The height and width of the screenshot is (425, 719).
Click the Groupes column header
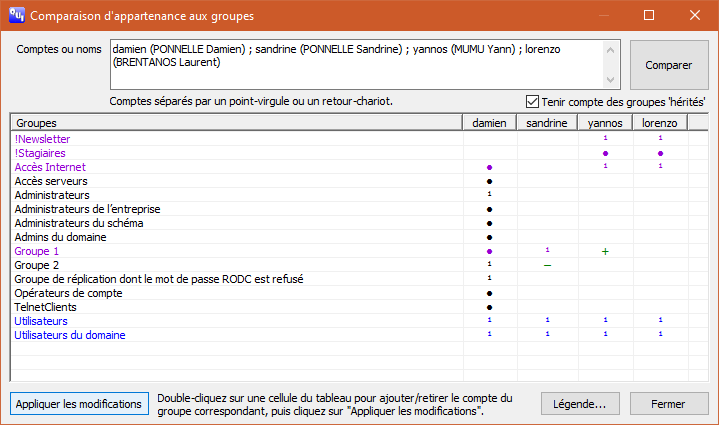coord(236,123)
